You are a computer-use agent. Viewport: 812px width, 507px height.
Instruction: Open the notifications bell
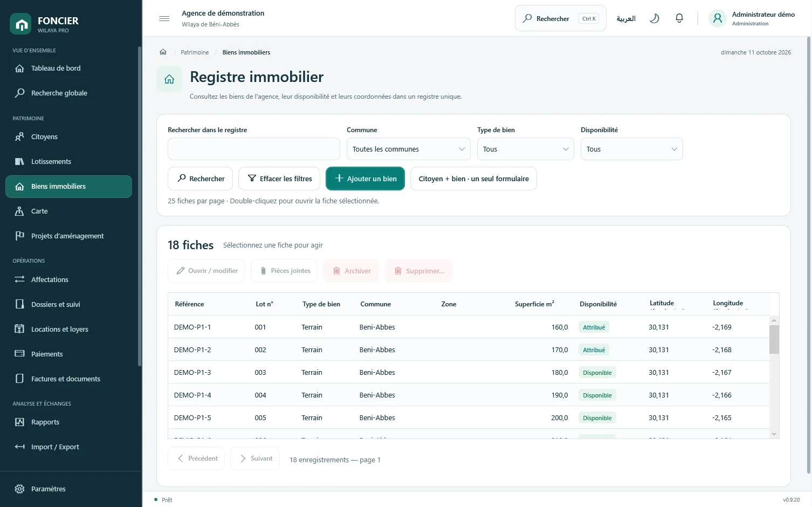point(679,18)
